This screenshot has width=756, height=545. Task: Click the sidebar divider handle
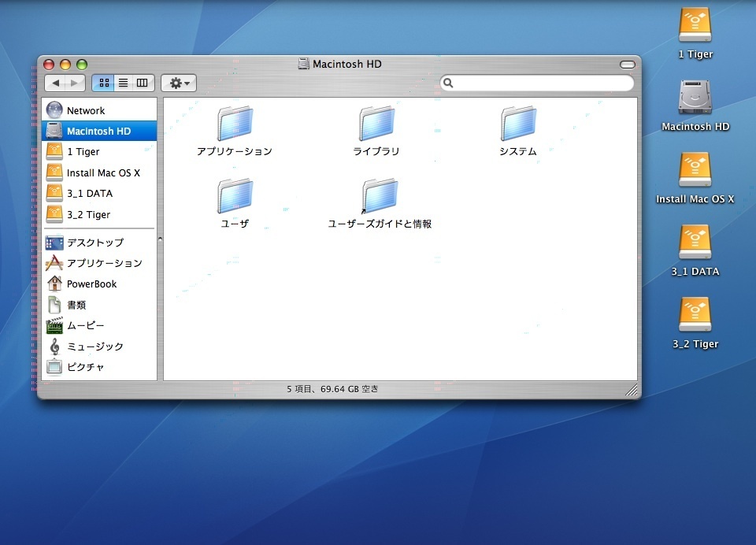tap(160, 239)
